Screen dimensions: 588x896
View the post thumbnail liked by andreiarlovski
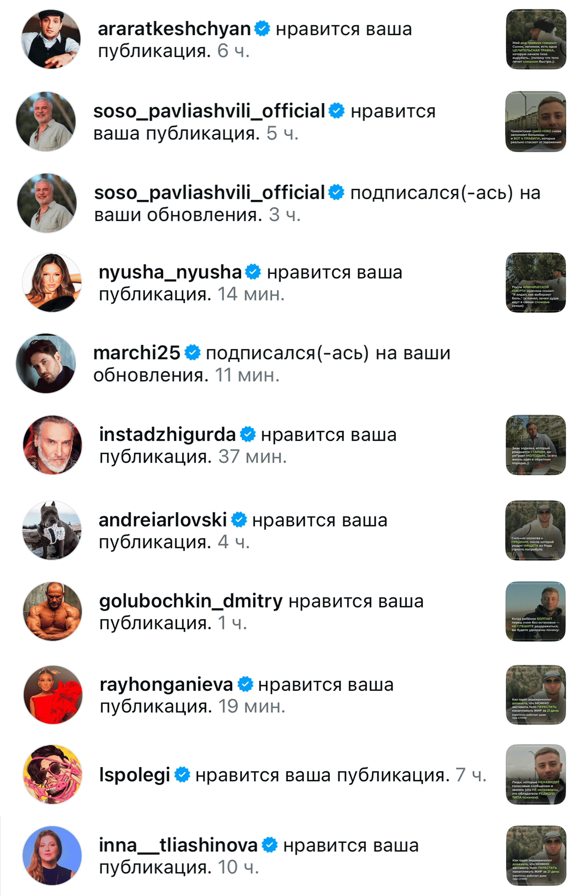535,530
